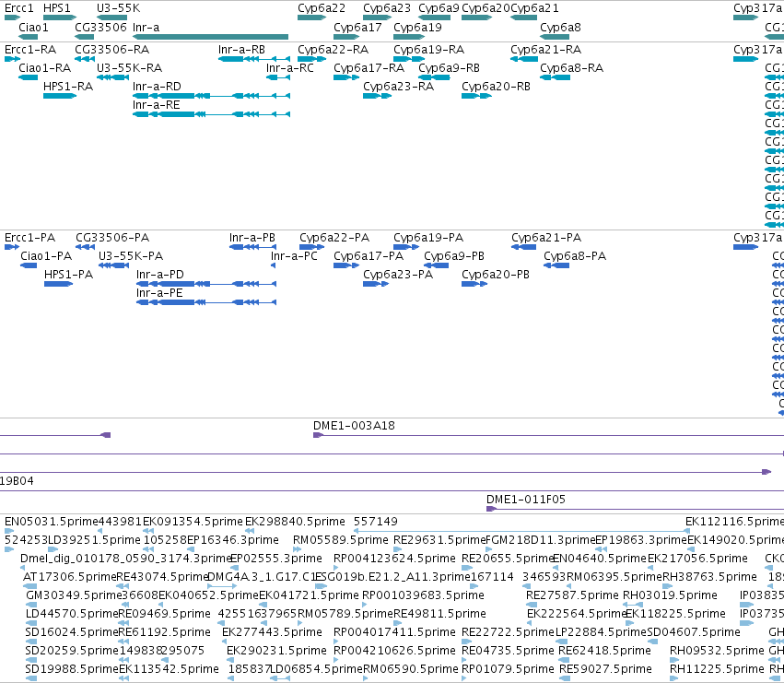Select the Cyp6a22-PA protein
The height and width of the screenshot is (683, 784).
click(x=312, y=247)
